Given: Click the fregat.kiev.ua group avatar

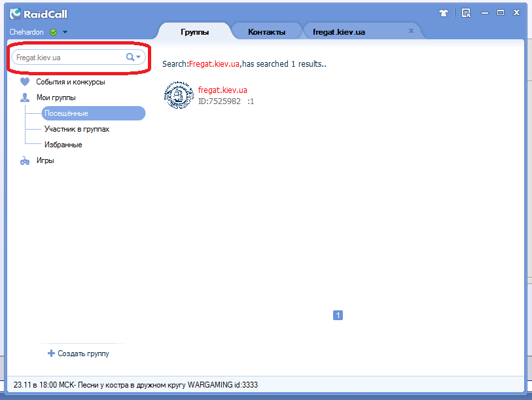Looking at the screenshot, I should [177, 96].
